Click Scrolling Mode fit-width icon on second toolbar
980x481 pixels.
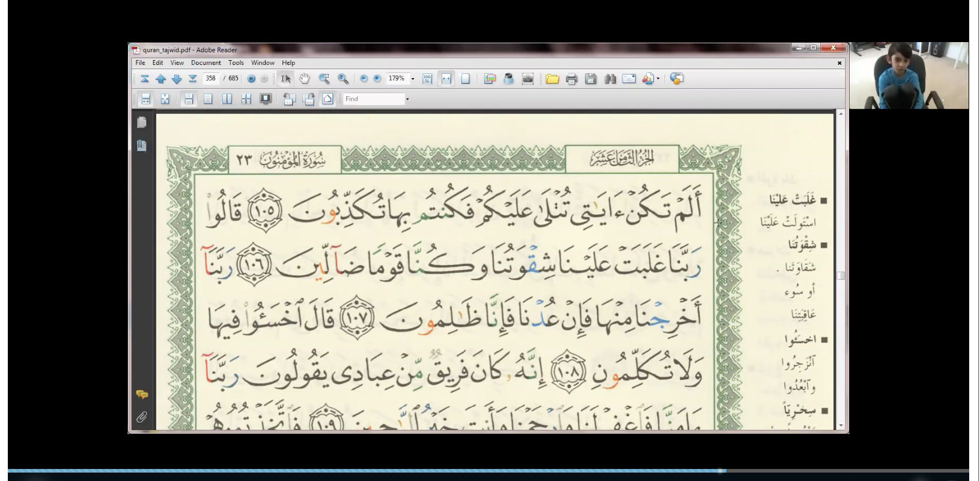coord(145,99)
